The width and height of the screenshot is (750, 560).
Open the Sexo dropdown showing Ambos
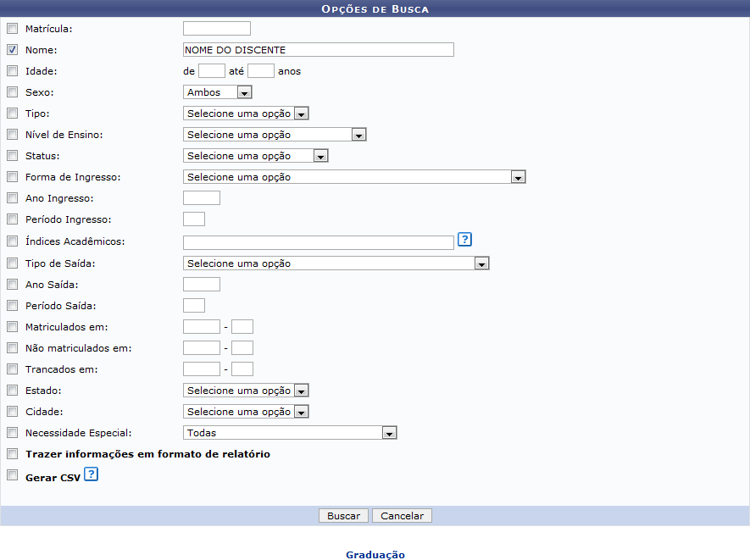pos(218,92)
